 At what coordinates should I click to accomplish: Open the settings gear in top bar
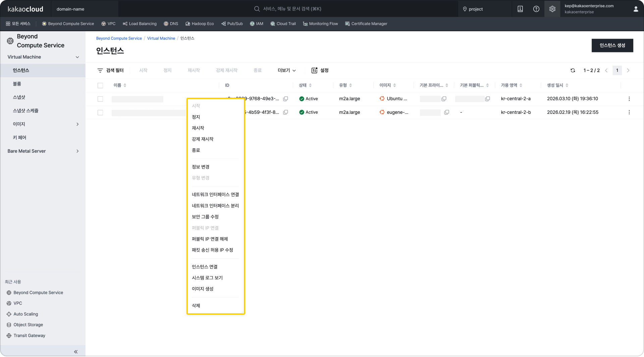552,9
